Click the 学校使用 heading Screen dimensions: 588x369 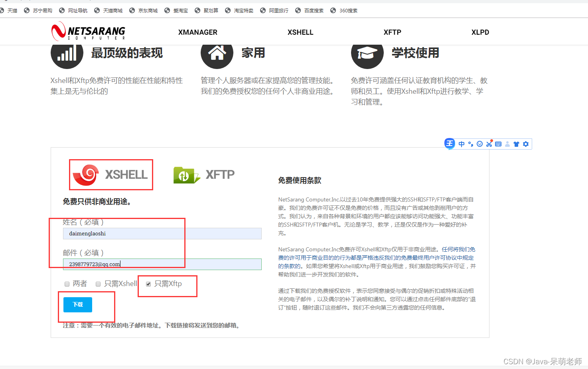click(x=415, y=53)
